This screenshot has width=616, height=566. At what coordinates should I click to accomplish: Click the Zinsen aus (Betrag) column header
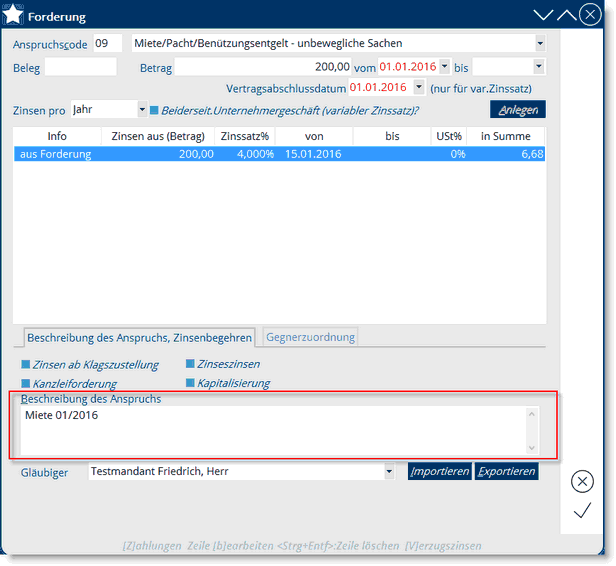158,136
